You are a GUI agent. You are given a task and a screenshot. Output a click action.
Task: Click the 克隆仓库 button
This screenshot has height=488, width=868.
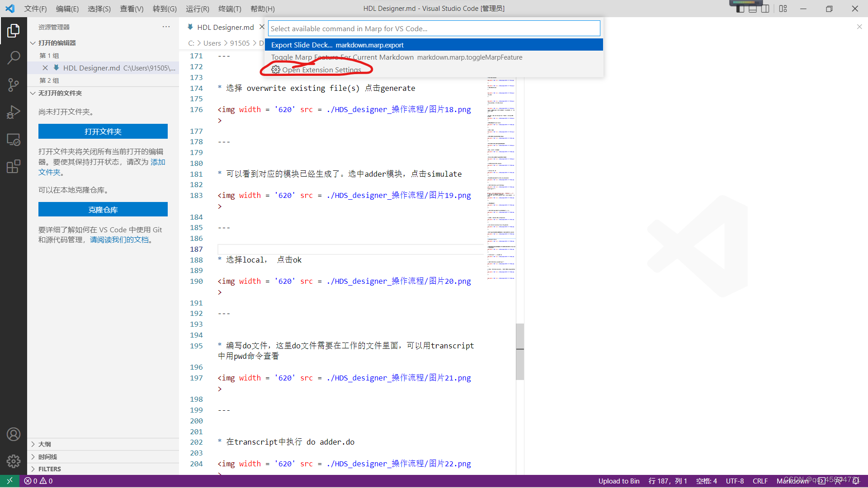tap(103, 210)
